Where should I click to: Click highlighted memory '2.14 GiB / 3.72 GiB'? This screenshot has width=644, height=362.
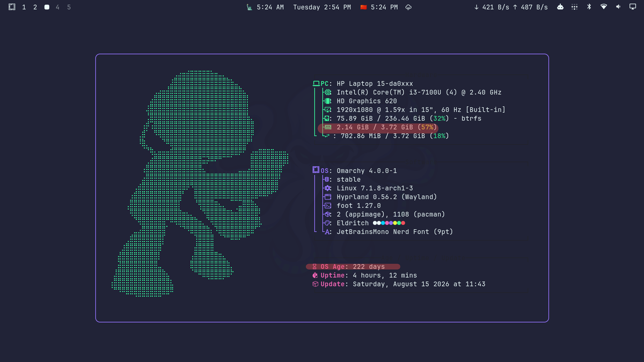375,128
